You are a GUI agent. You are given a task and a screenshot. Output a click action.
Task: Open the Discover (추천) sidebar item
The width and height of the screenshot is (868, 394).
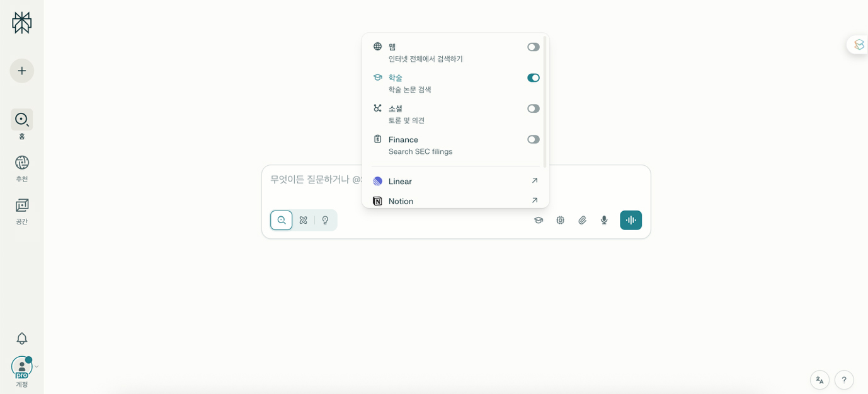point(22,163)
